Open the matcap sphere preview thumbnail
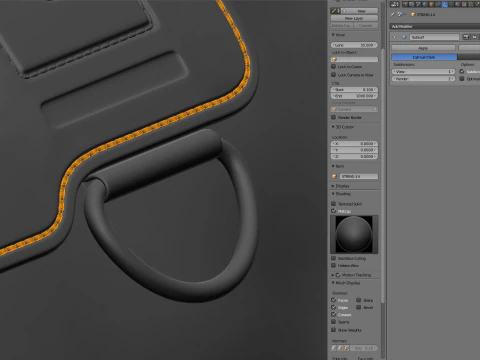 [x=354, y=234]
